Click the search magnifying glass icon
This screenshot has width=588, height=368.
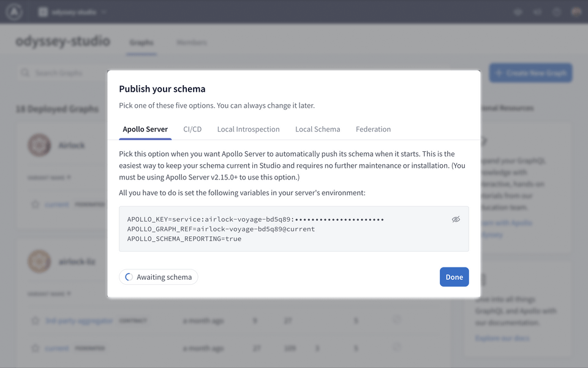pyautogui.click(x=24, y=72)
